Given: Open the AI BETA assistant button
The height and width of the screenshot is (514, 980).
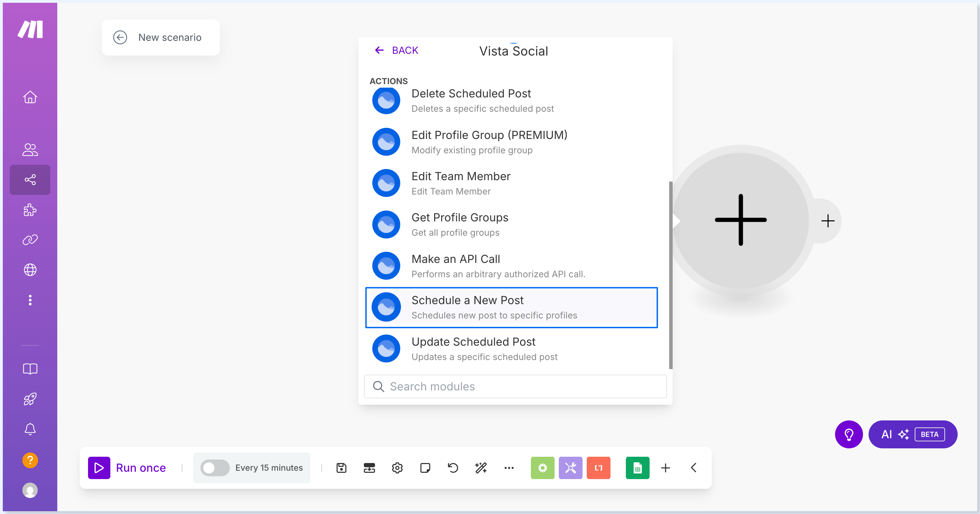Looking at the screenshot, I should click(x=913, y=434).
